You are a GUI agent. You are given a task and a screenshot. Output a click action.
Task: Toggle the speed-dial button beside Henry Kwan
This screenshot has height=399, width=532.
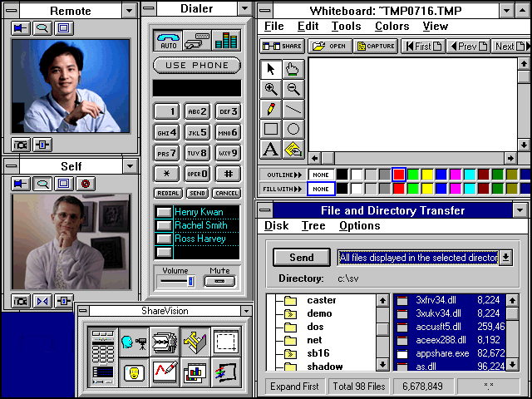tap(164, 213)
